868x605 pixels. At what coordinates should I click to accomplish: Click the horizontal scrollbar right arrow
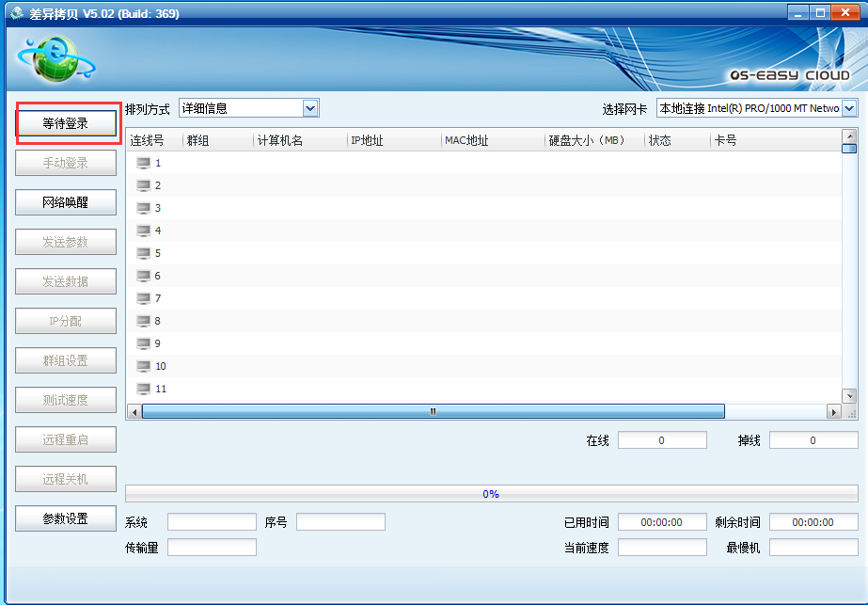[x=833, y=411]
